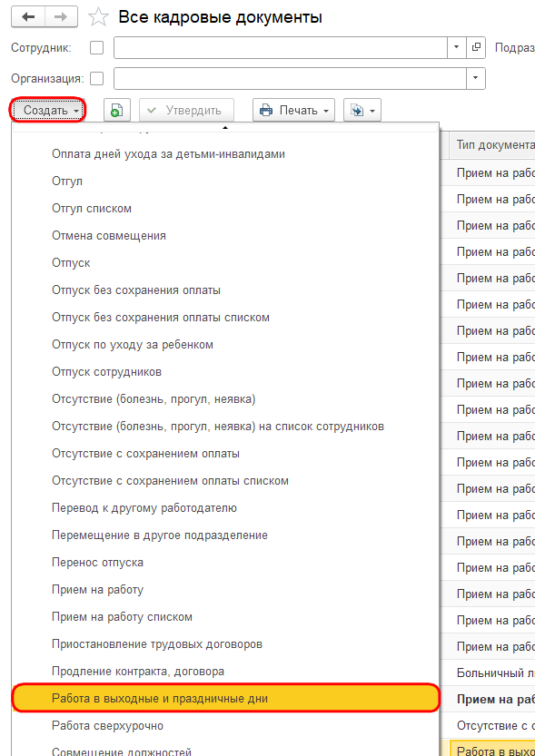This screenshot has width=535, height=756.
Task: Open the send document icon dropdown
Action: coord(362,111)
